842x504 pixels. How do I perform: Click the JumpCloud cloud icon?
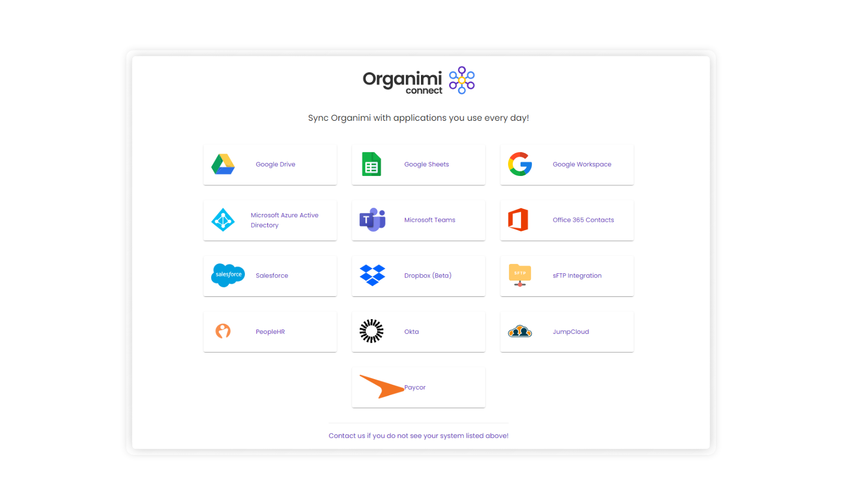pos(520,331)
